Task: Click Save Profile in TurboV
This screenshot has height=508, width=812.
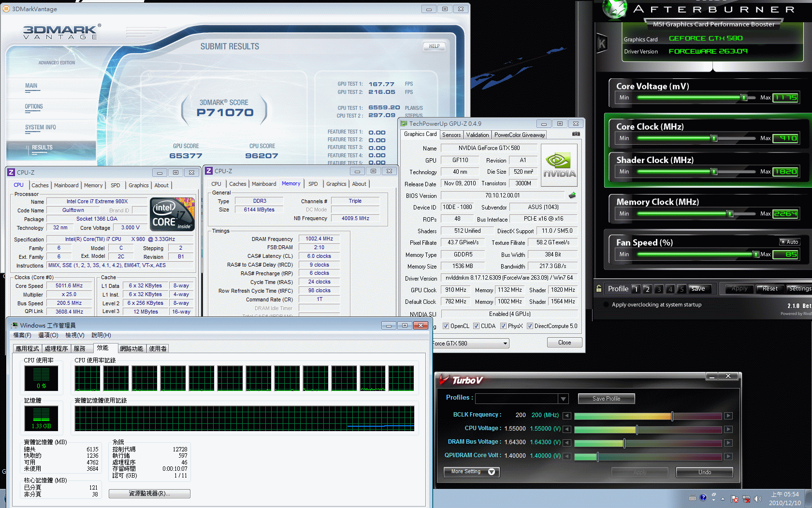Action: (606, 399)
